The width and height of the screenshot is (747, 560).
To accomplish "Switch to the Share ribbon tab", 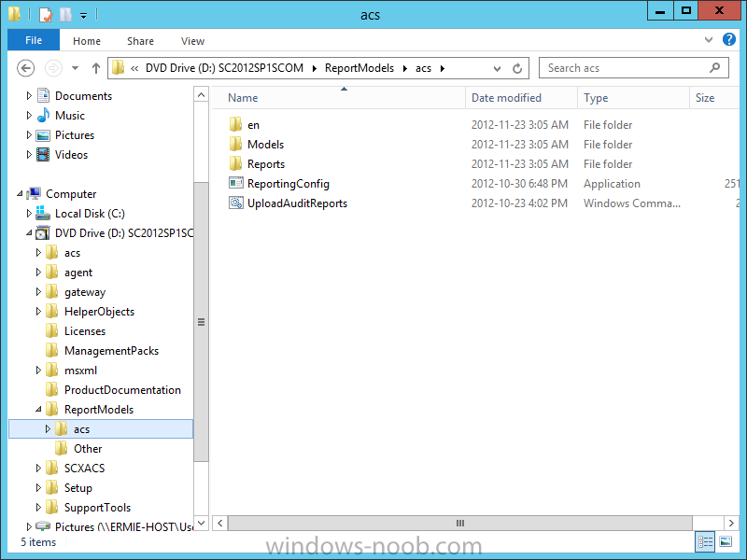I will pyautogui.click(x=141, y=41).
